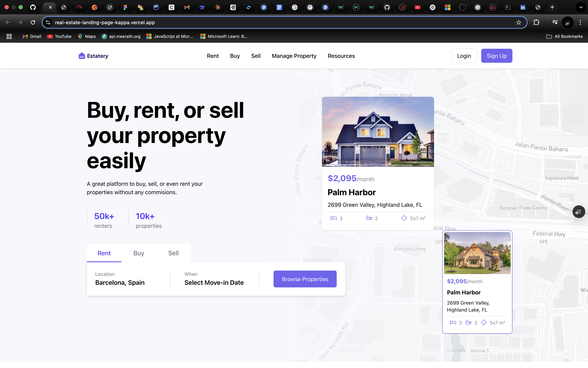Viewport: 588px width, 368px height.
Task: Click the 10k+ properties statistic
Action: [149, 220]
